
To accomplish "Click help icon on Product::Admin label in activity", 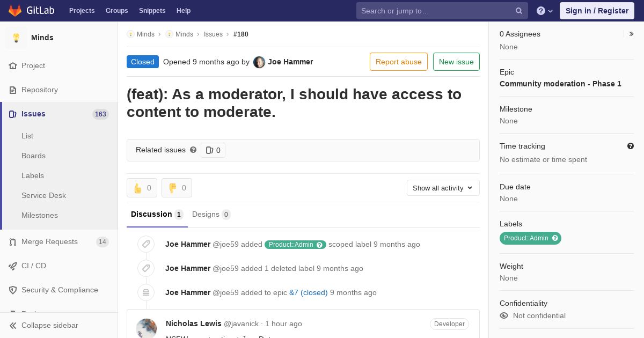I will 320,245.
